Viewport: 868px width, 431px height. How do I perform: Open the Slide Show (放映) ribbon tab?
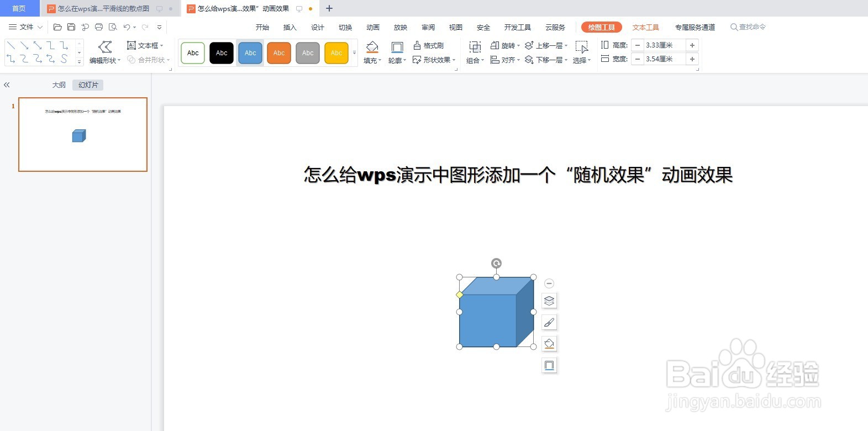pyautogui.click(x=401, y=27)
